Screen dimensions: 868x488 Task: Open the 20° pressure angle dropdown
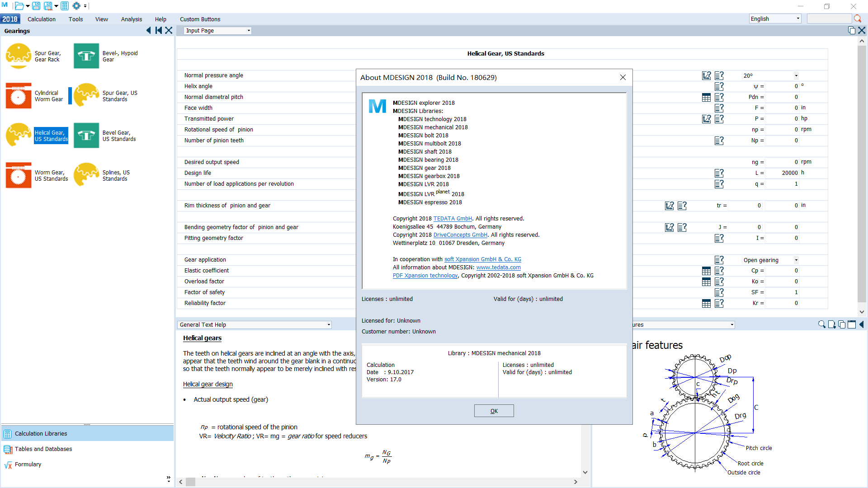770,75
